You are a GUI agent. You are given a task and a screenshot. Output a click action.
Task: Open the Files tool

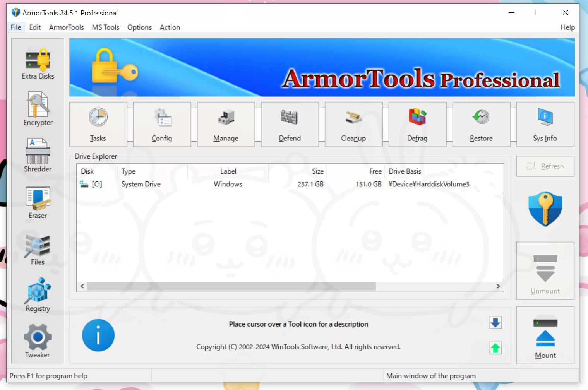38,249
